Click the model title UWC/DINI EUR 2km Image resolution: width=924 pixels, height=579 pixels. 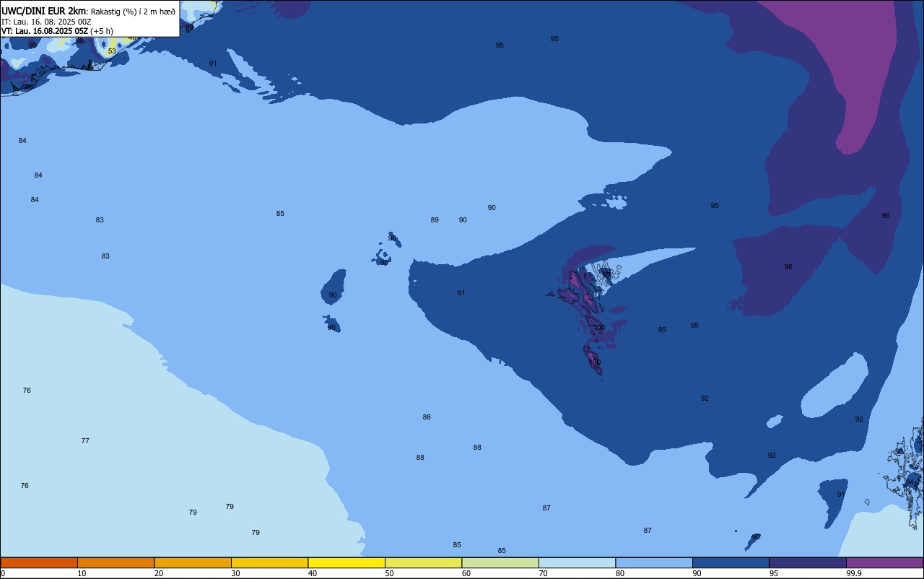click(44, 11)
